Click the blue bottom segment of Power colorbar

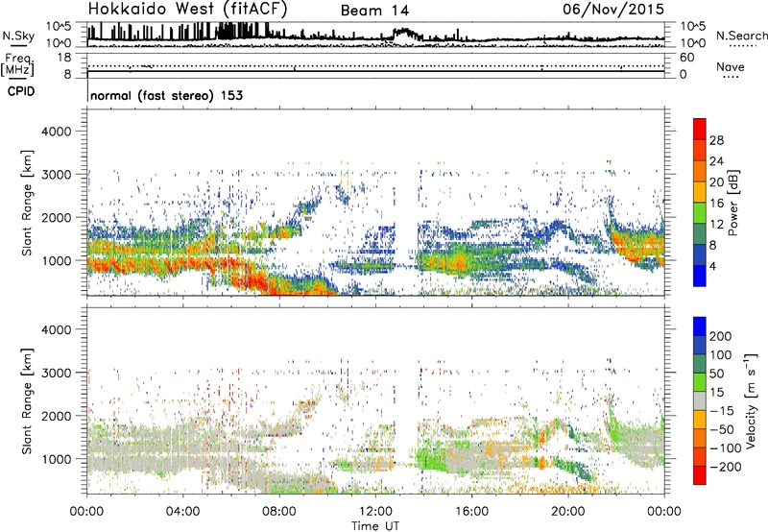(x=700, y=277)
